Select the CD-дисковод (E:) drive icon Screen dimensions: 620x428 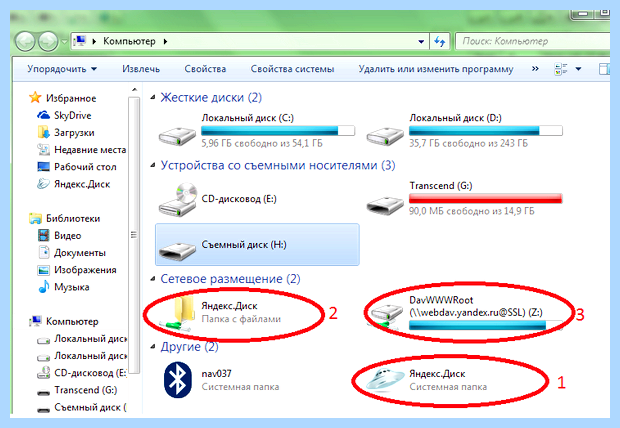[x=178, y=199]
